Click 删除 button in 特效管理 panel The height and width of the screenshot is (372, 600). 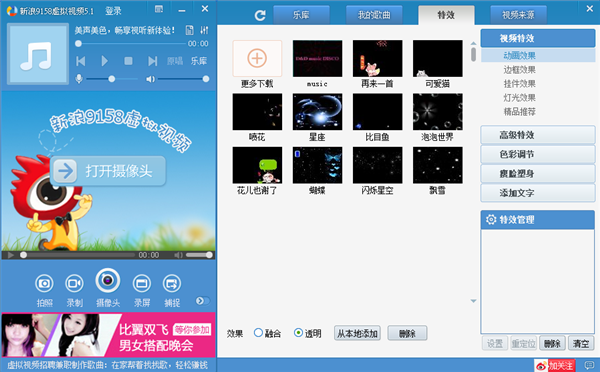coord(552,344)
